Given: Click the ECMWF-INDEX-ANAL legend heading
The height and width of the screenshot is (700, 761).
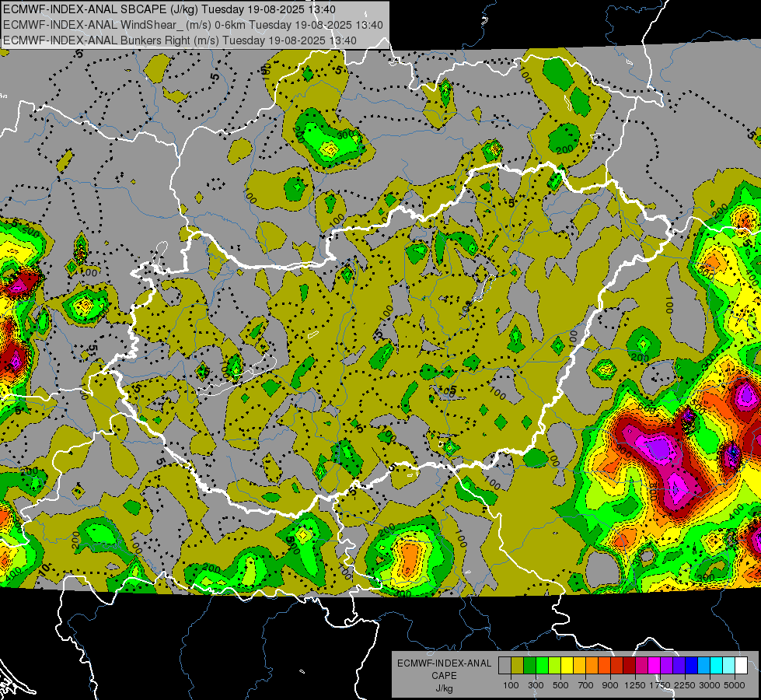Looking at the screenshot, I should pos(444,663).
